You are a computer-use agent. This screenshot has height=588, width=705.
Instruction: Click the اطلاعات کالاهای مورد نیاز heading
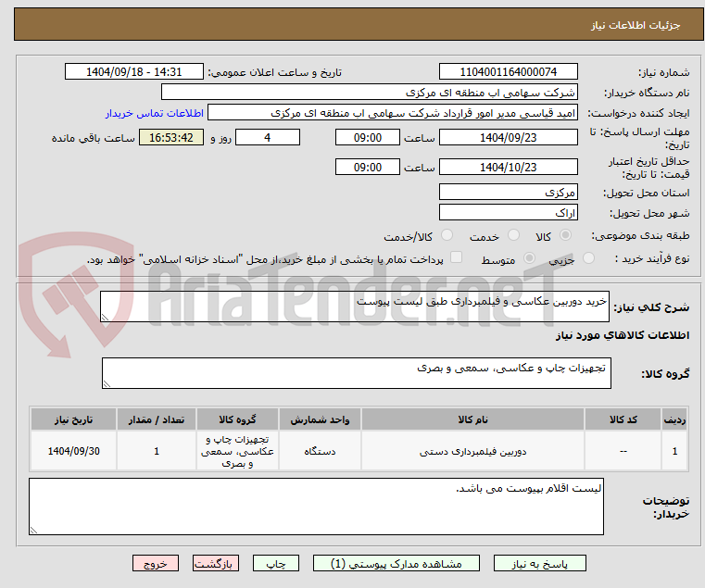point(623,335)
